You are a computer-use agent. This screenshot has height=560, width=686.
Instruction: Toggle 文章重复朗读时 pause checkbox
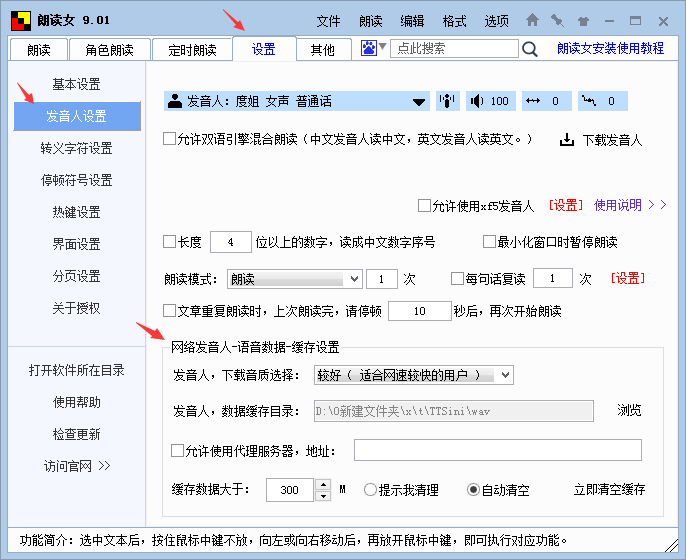[169, 311]
